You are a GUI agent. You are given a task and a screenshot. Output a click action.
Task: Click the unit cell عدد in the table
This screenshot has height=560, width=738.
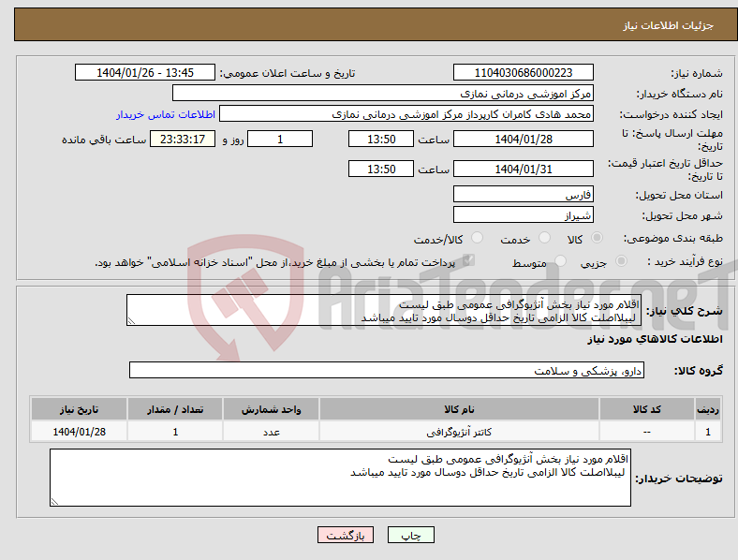point(271,432)
